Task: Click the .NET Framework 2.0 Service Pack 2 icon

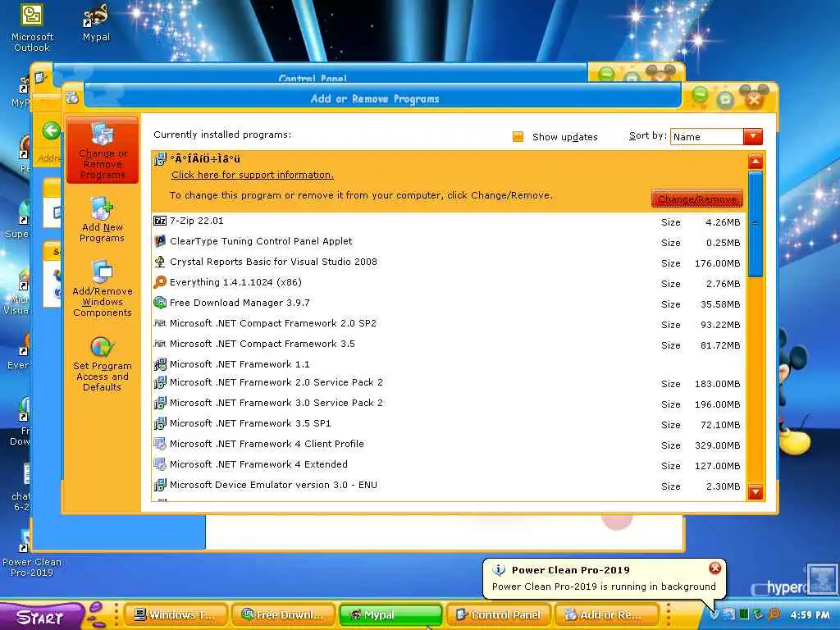Action: (160, 382)
